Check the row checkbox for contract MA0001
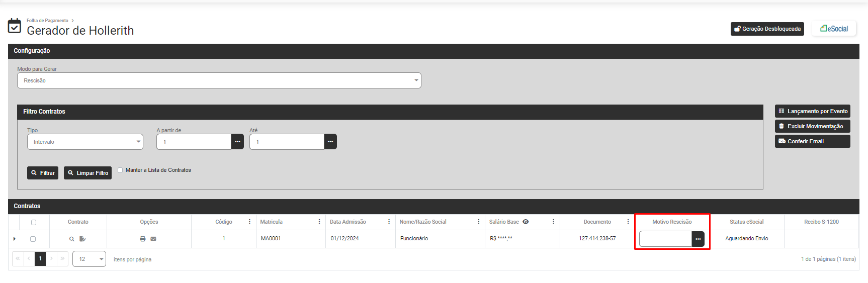The height and width of the screenshot is (283, 868). (x=33, y=239)
